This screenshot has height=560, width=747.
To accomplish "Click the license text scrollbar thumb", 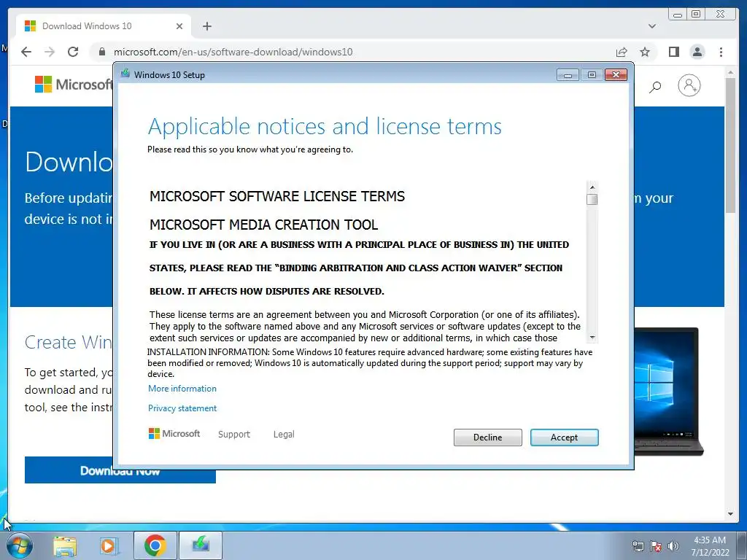I will [x=592, y=199].
